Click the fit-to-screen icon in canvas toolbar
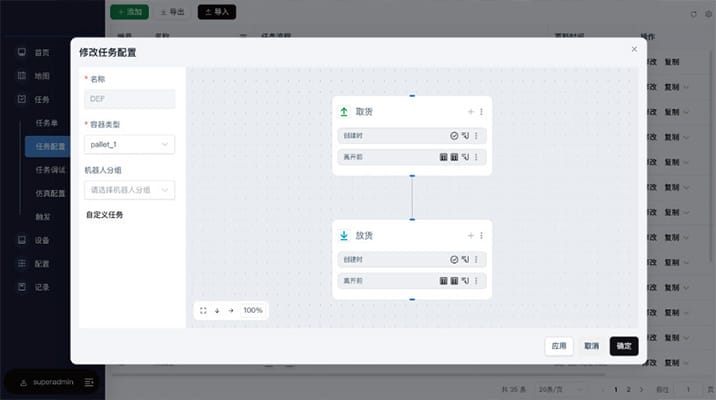 coord(203,310)
